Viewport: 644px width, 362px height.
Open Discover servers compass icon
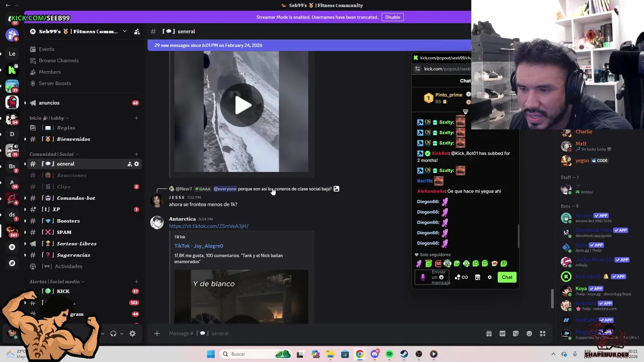(12, 263)
